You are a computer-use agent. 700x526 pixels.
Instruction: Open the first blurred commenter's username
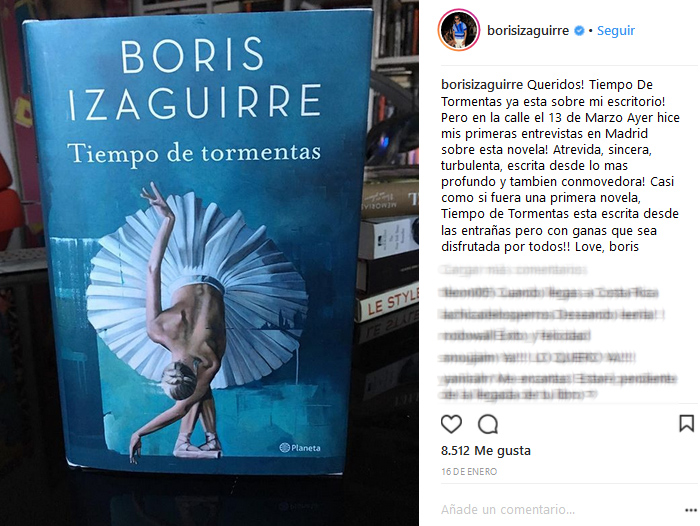coord(462,292)
